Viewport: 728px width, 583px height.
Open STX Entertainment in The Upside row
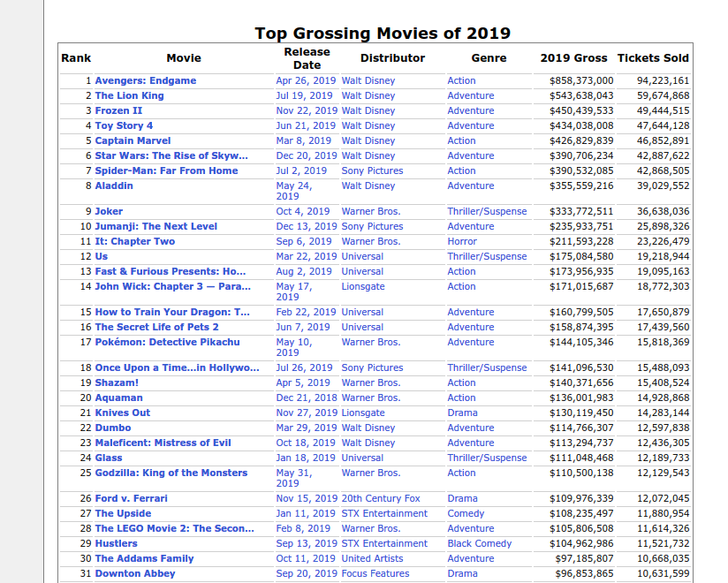click(x=384, y=513)
